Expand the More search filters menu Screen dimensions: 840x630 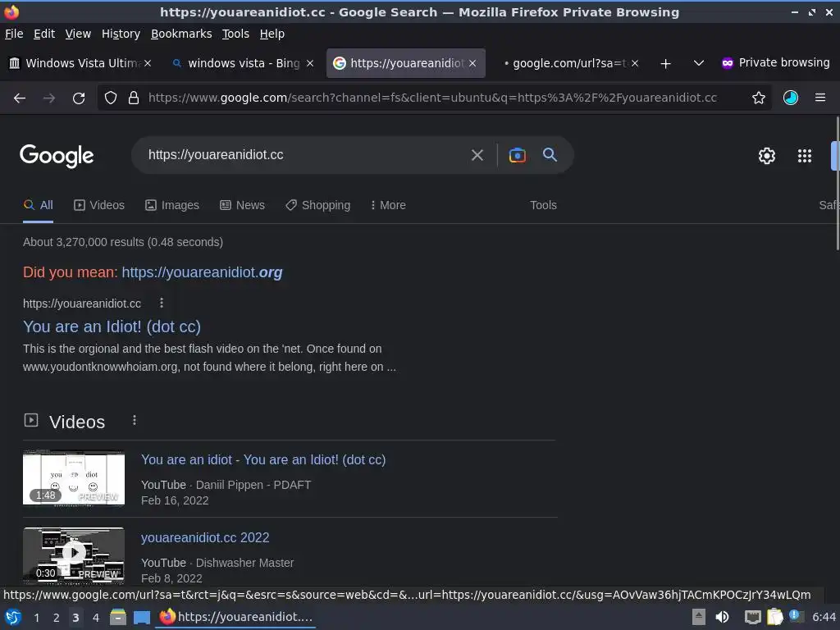tap(388, 205)
